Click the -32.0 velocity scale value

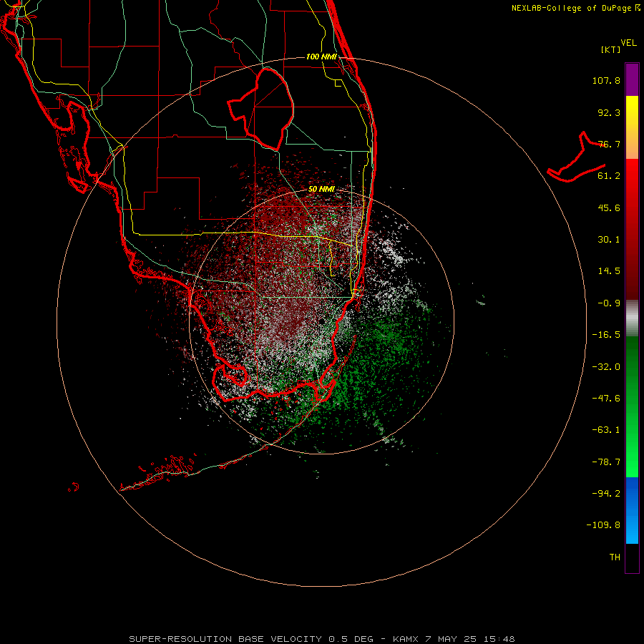[x=606, y=367]
